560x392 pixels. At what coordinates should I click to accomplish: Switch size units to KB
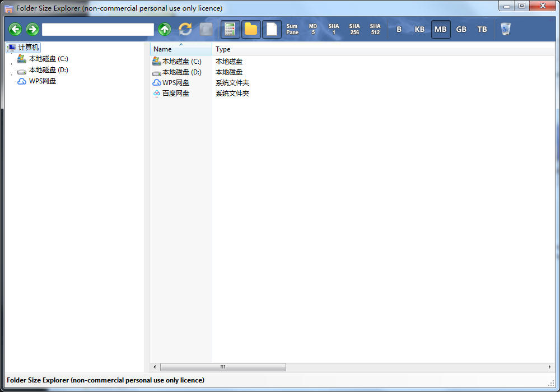point(419,29)
